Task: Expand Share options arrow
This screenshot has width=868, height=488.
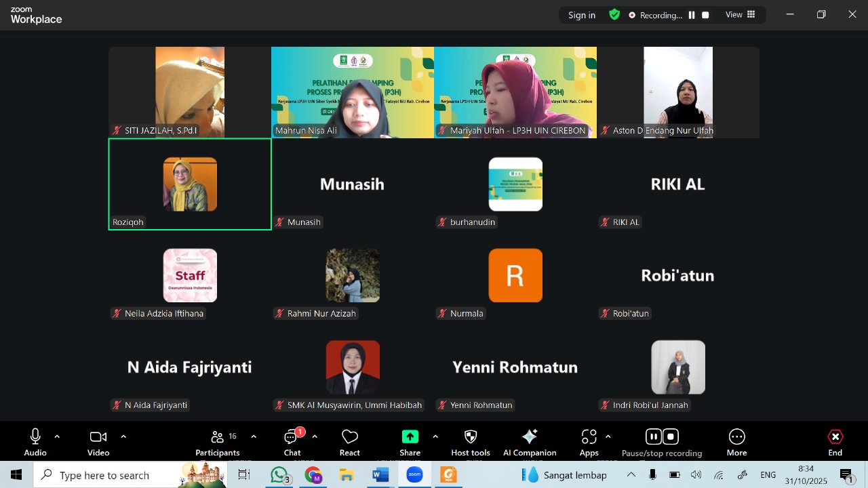Action: coord(435,436)
